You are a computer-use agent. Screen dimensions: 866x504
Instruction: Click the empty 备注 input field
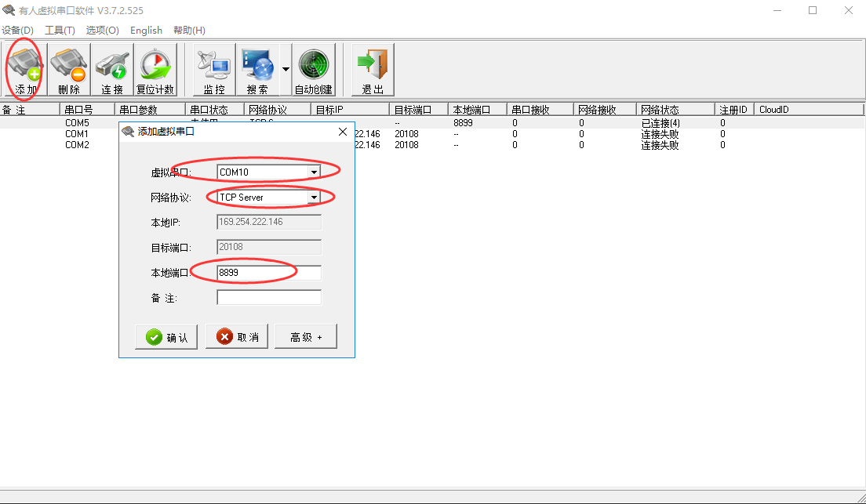[269, 298]
